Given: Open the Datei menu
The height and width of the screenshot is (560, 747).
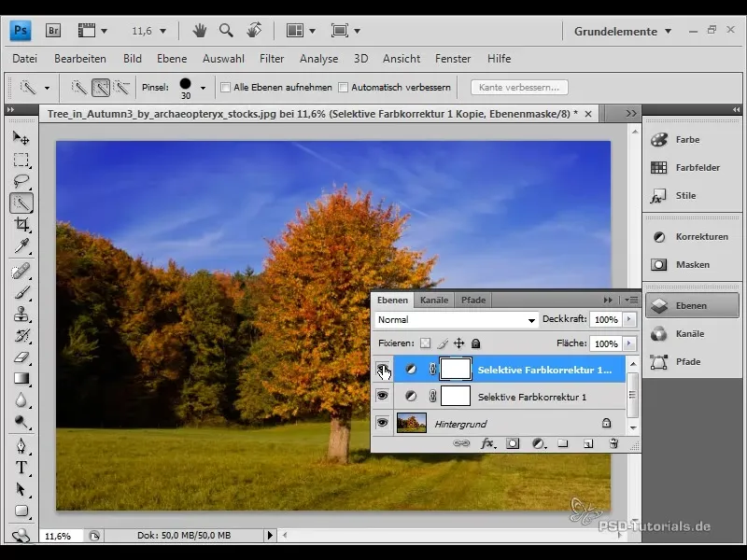Looking at the screenshot, I should pos(25,59).
